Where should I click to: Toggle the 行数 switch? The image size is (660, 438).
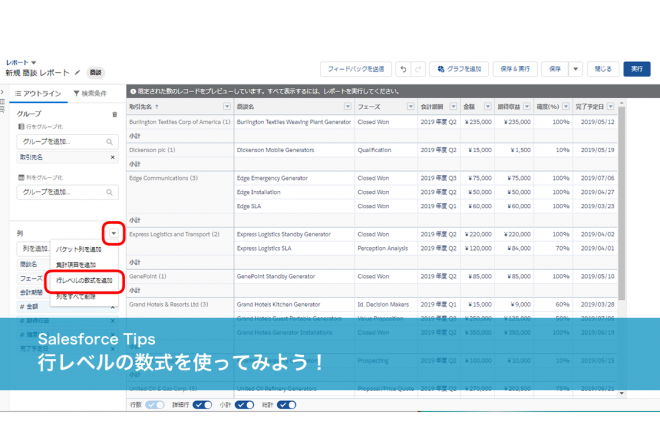coord(154,405)
